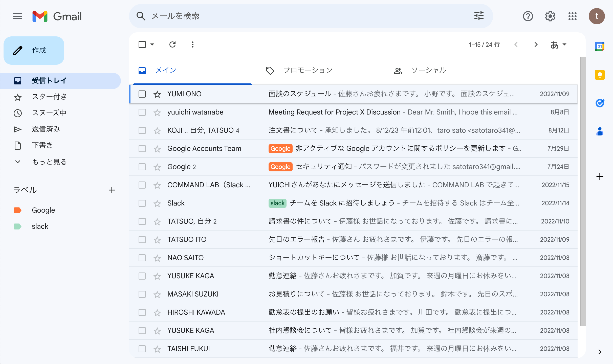Collapse the side panel arrow
The height and width of the screenshot is (364, 613).
[600, 352]
